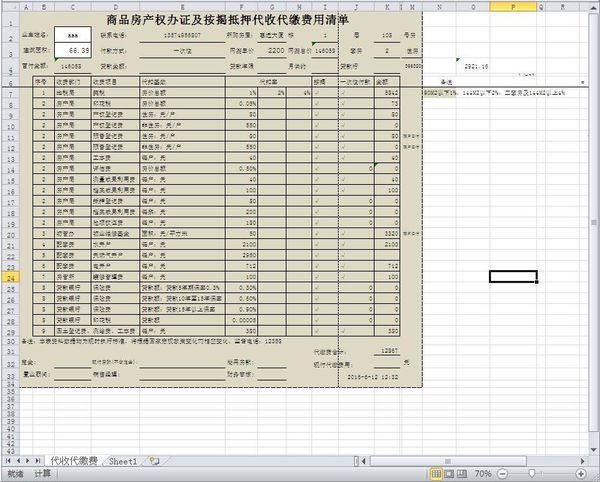Viewport: 600px width, 482px height.
Task: Switch to Page Layout view
Action: pyautogui.click(x=449, y=474)
